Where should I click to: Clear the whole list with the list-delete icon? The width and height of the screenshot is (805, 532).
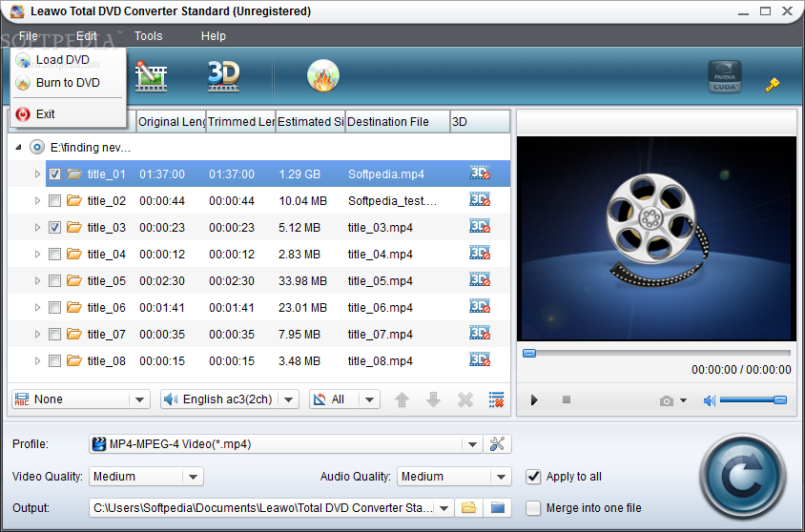click(497, 399)
